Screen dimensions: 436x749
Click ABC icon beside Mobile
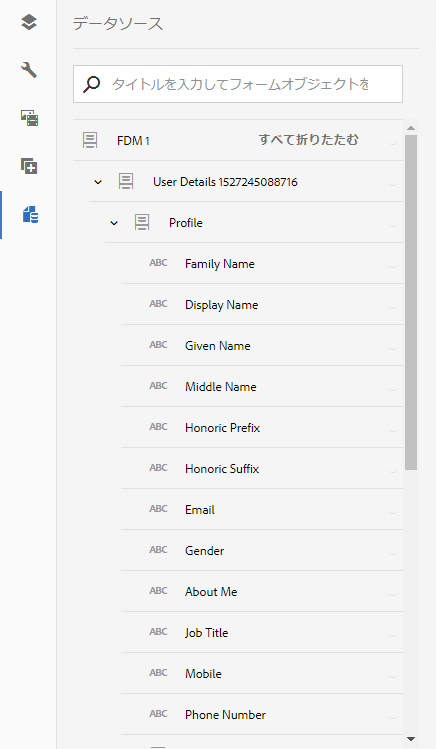pyautogui.click(x=159, y=674)
